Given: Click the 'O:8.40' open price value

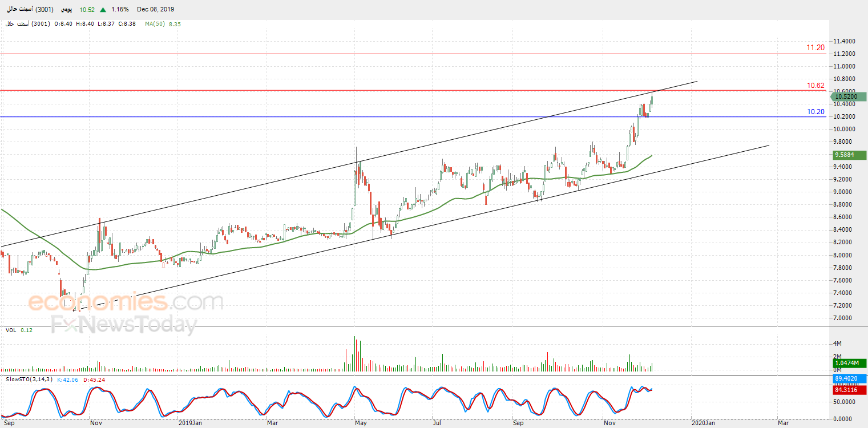Looking at the screenshot, I should [63, 24].
